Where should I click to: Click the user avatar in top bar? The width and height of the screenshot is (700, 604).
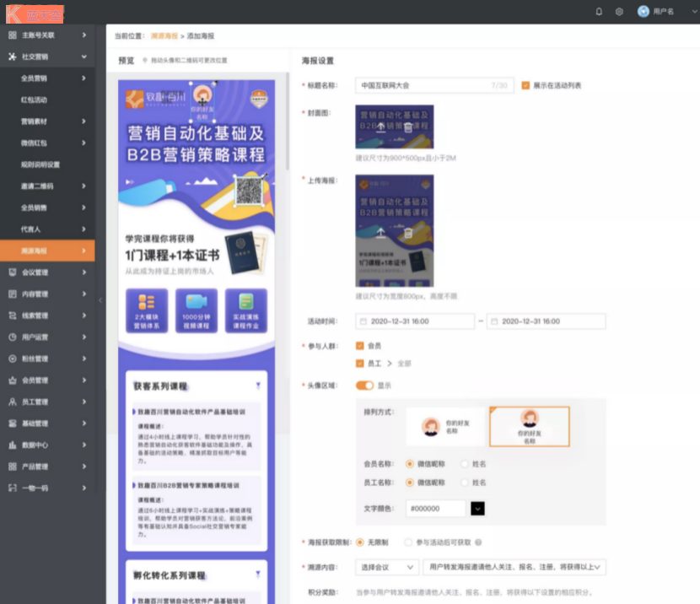(x=643, y=11)
